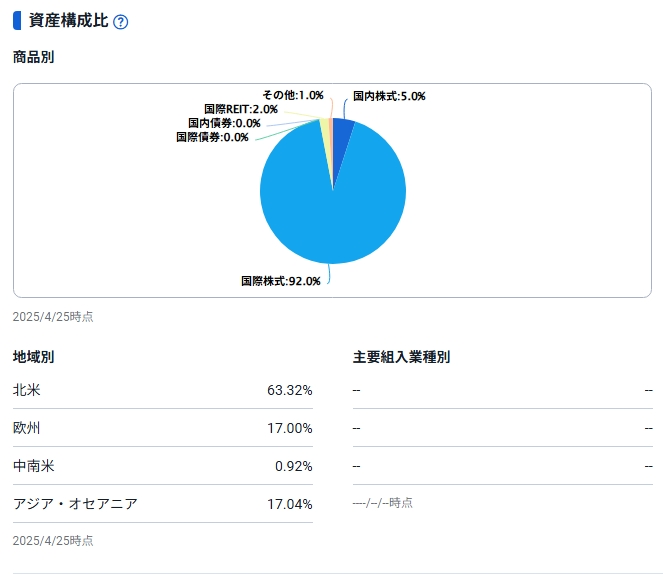Click the 地域別 section heading
663x582 pixels.
tap(33, 357)
